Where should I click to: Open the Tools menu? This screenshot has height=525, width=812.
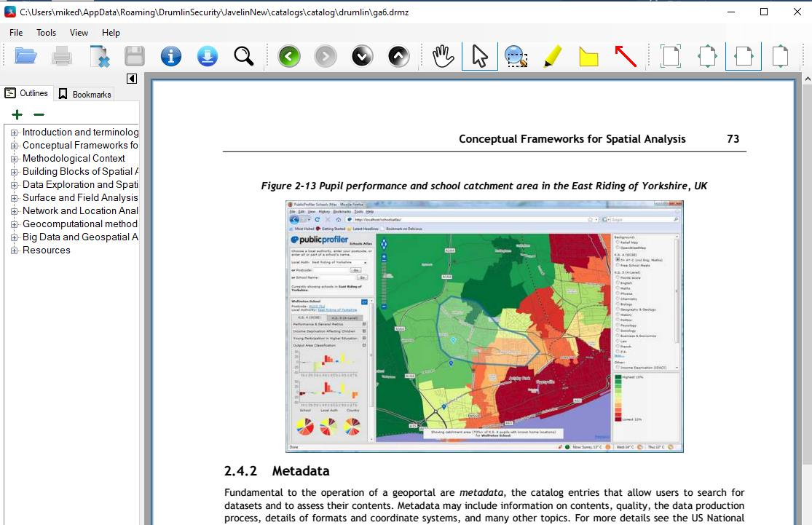(x=46, y=33)
